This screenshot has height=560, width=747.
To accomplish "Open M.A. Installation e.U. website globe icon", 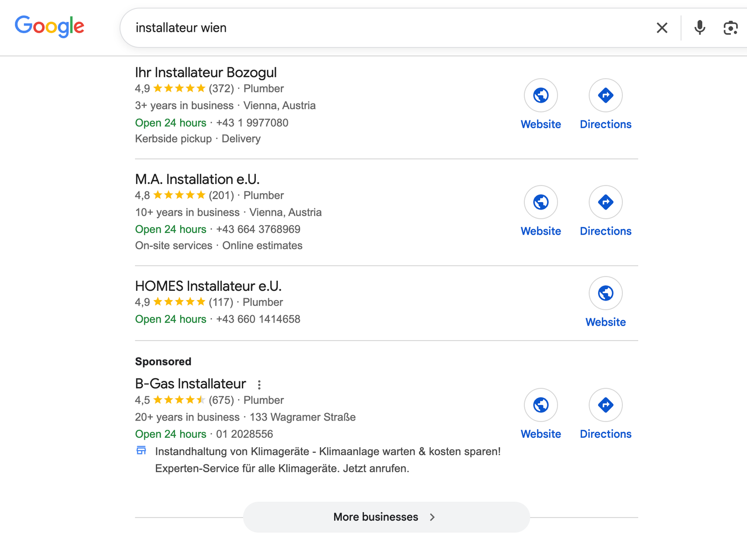I will [x=541, y=203].
